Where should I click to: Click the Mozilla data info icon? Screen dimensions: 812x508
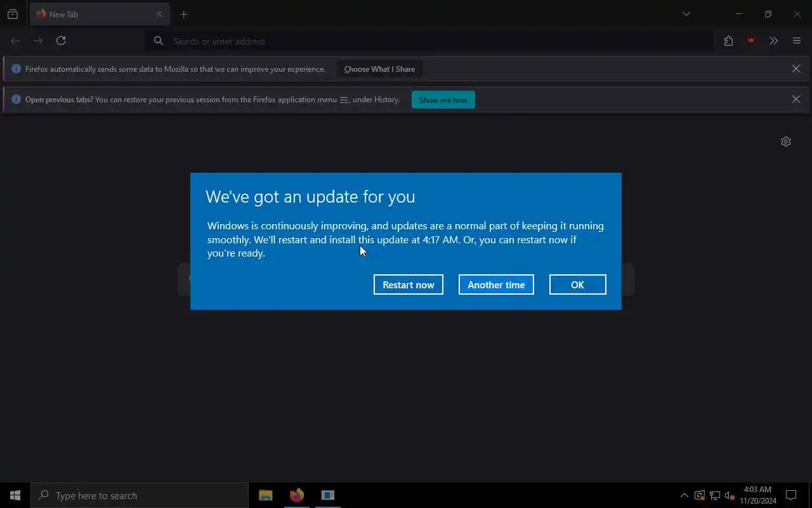tap(16, 69)
